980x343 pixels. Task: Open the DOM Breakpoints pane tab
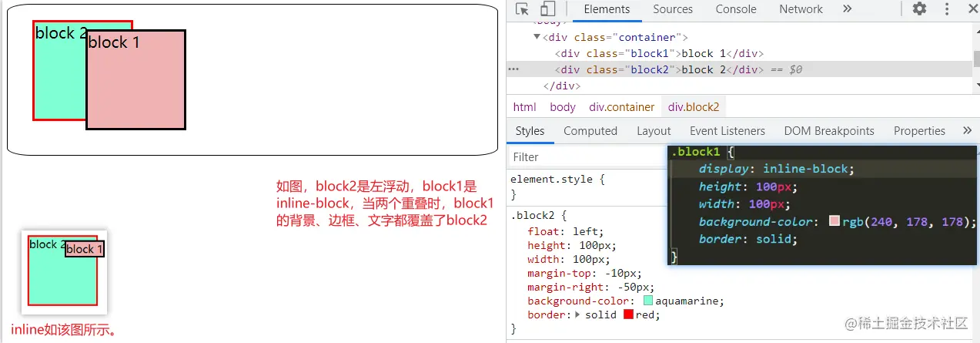(x=829, y=131)
